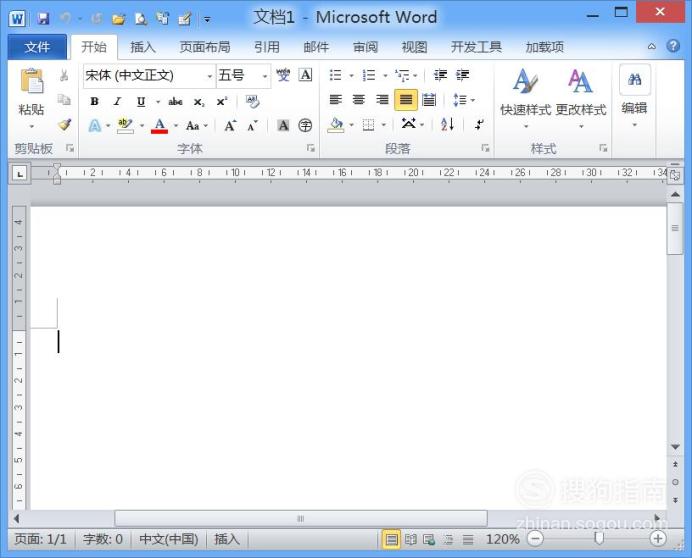Click the Open folder icon in quick access toolbar
The height and width of the screenshot is (558, 692).
(x=118, y=19)
